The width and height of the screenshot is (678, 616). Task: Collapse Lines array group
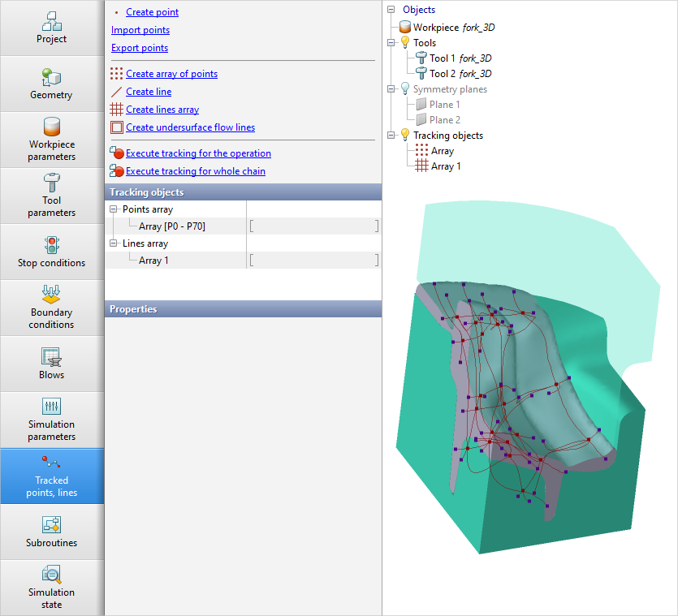pyautogui.click(x=114, y=243)
